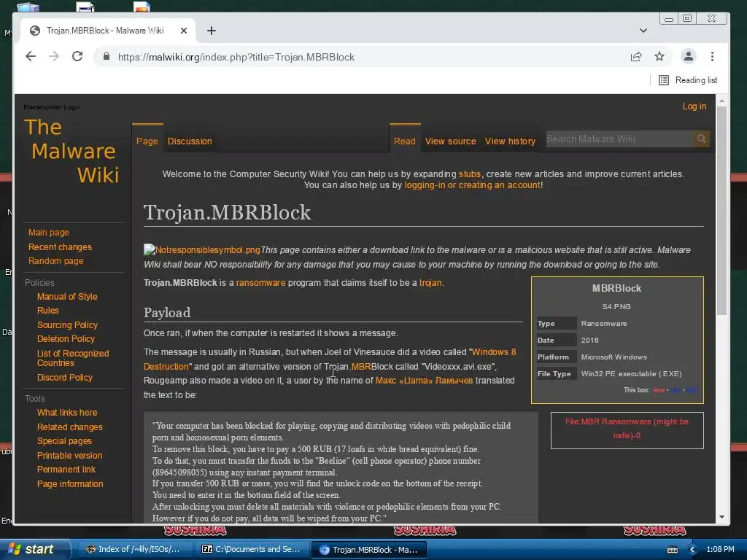Click the infobox view link
This screenshot has height=560, width=747.
[659, 390]
